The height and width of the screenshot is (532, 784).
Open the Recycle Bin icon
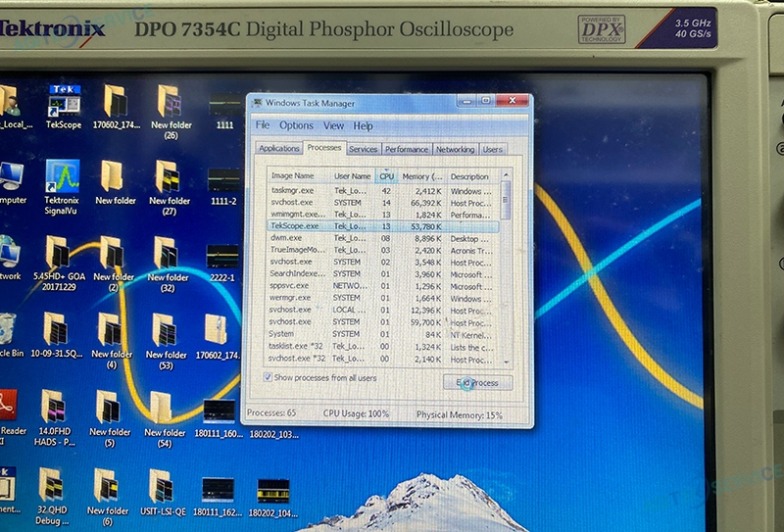8,330
